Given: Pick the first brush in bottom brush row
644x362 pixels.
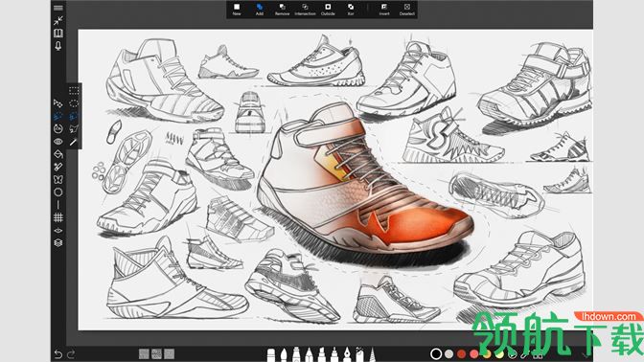Looking at the screenshot, I should click(271, 355).
